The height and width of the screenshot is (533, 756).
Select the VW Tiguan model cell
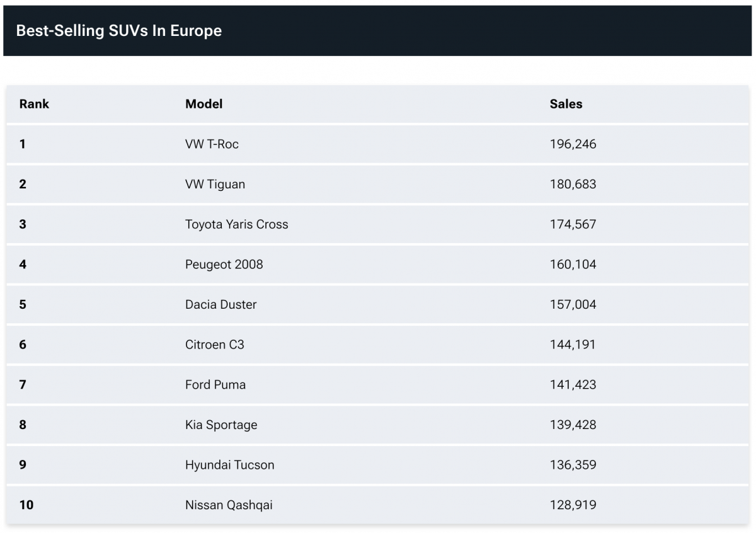click(215, 184)
